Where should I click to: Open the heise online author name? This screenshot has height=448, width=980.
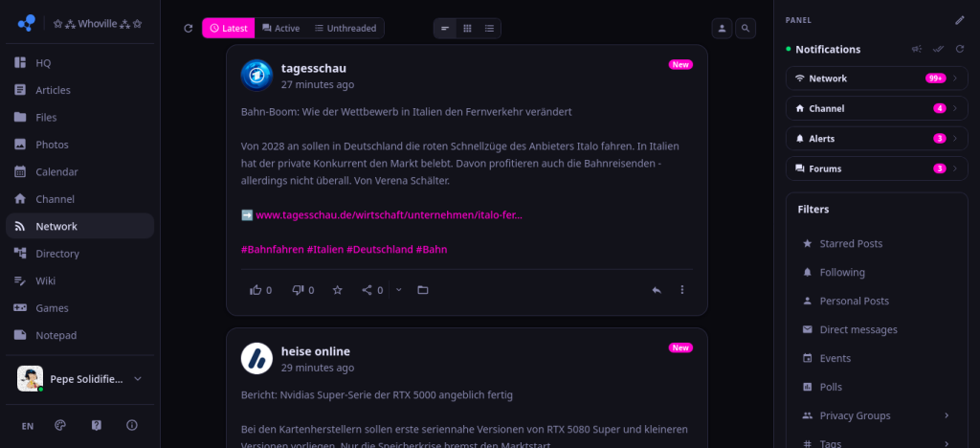(x=316, y=351)
